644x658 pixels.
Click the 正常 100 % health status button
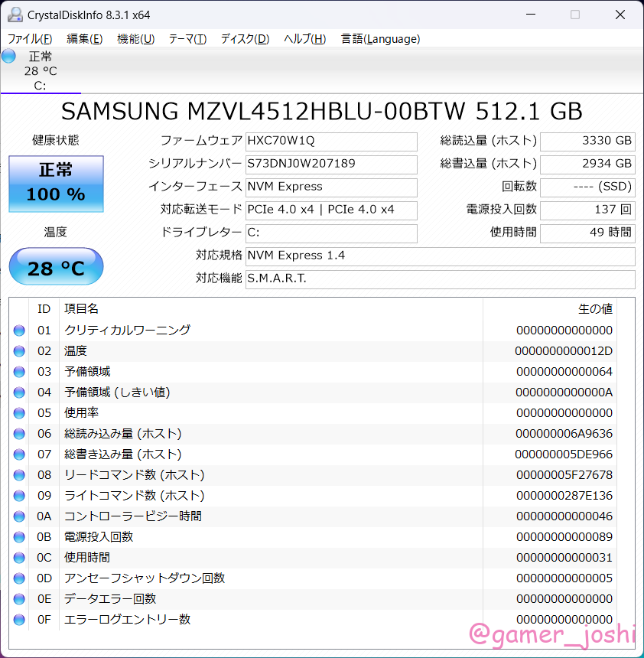click(x=57, y=184)
